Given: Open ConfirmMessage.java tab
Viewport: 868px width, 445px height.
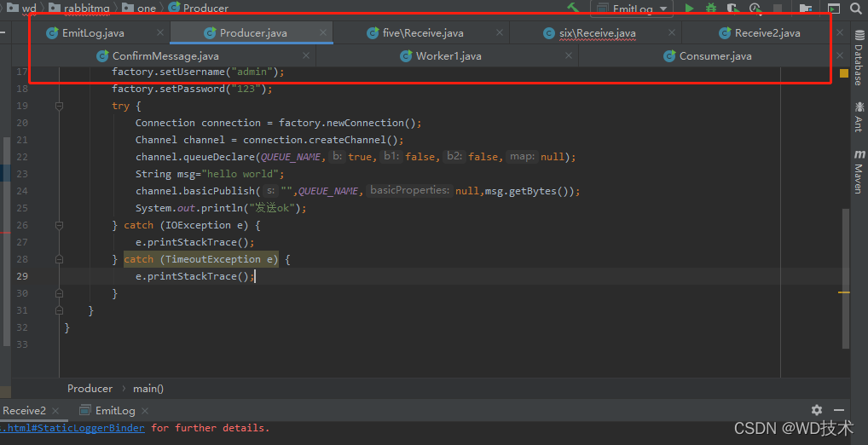Looking at the screenshot, I should (165, 56).
